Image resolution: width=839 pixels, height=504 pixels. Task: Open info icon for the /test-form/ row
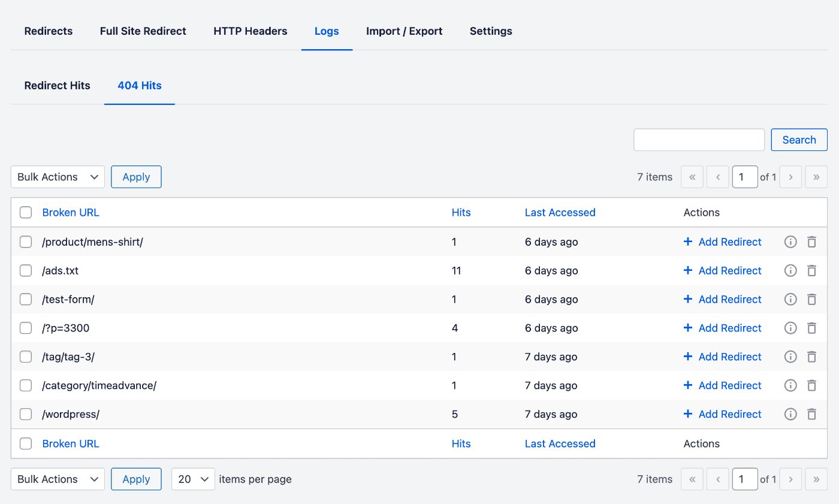tap(790, 299)
